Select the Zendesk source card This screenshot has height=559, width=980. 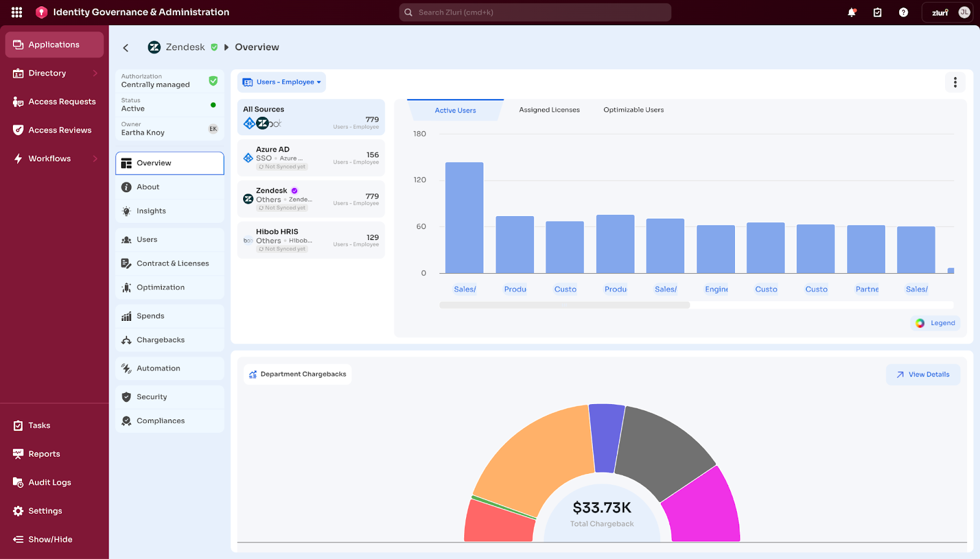pos(311,199)
